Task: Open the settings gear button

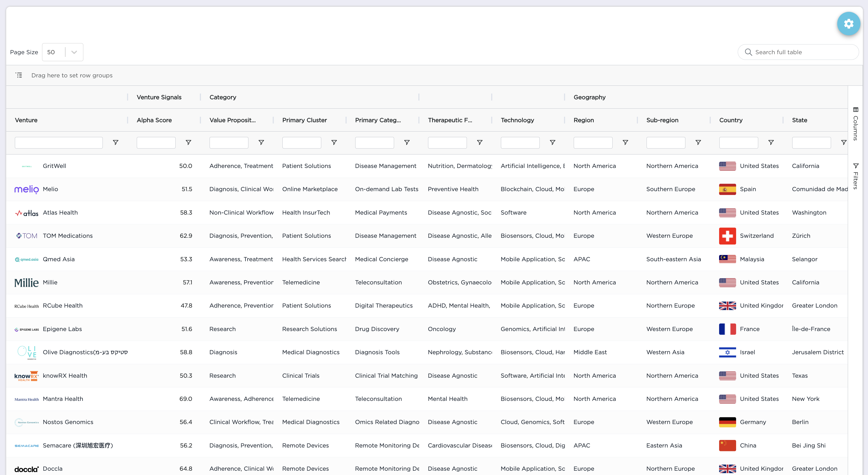Action: coord(848,23)
